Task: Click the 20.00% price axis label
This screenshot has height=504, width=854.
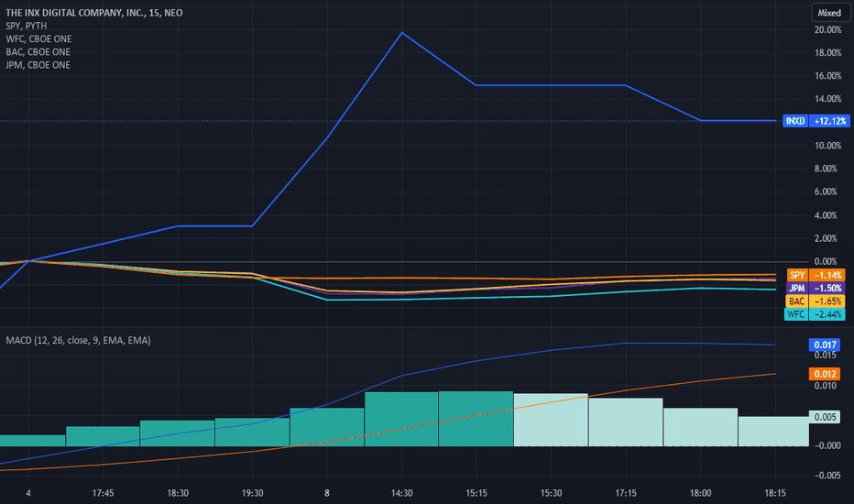Action: click(827, 30)
